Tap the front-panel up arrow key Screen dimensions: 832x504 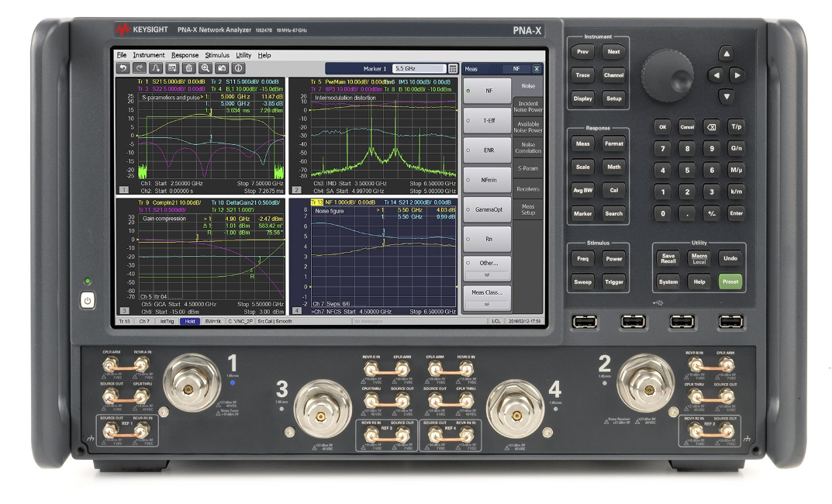(727, 54)
